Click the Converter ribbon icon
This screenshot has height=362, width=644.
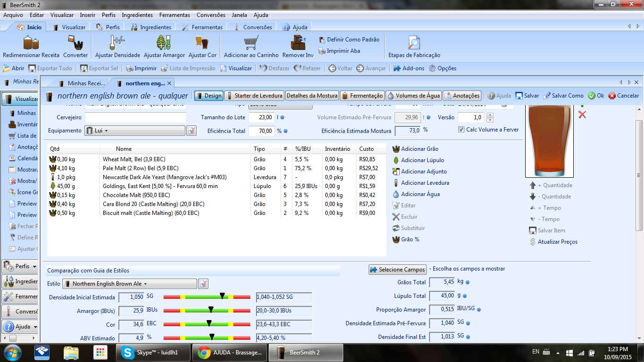[75, 47]
